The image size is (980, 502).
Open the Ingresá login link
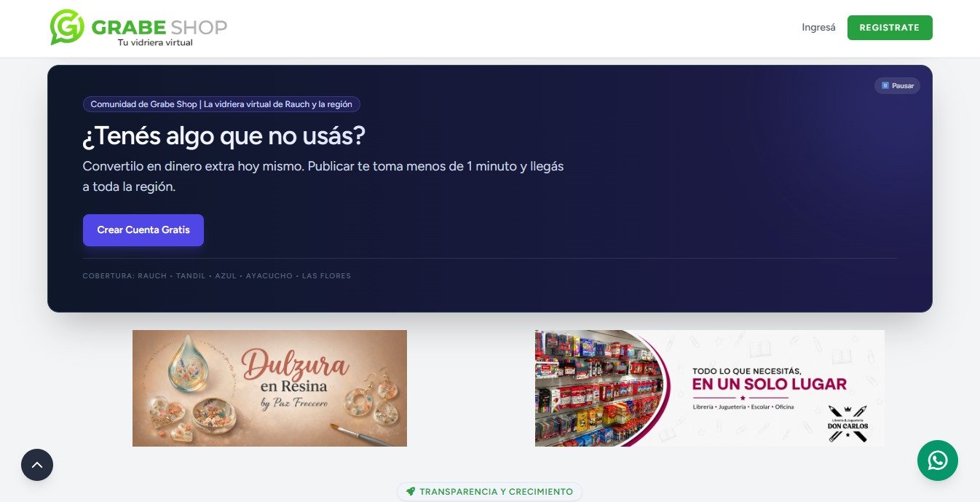(x=818, y=28)
